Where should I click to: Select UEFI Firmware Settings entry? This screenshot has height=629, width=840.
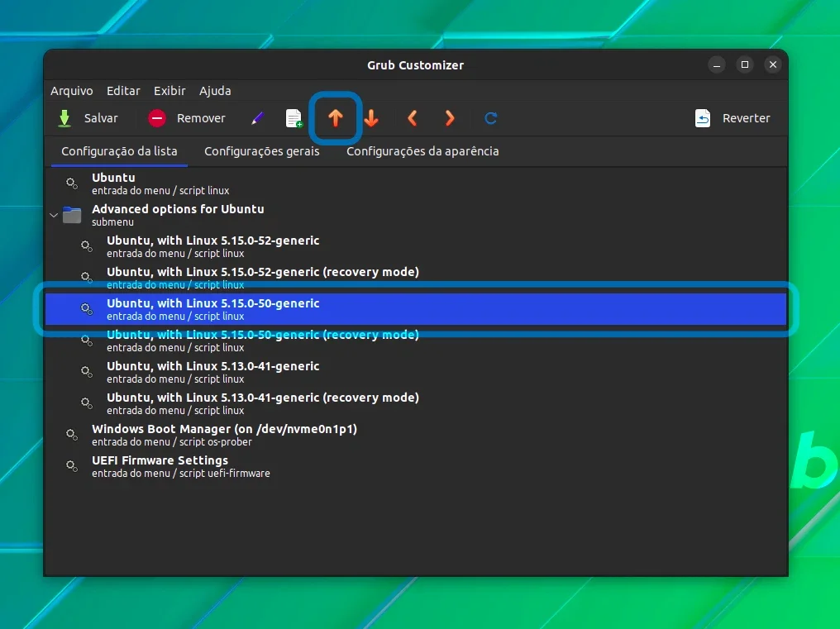(416, 466)
